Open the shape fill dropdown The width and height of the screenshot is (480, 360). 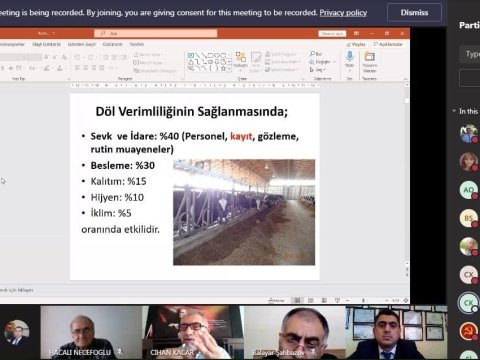(x=282, y=54)
